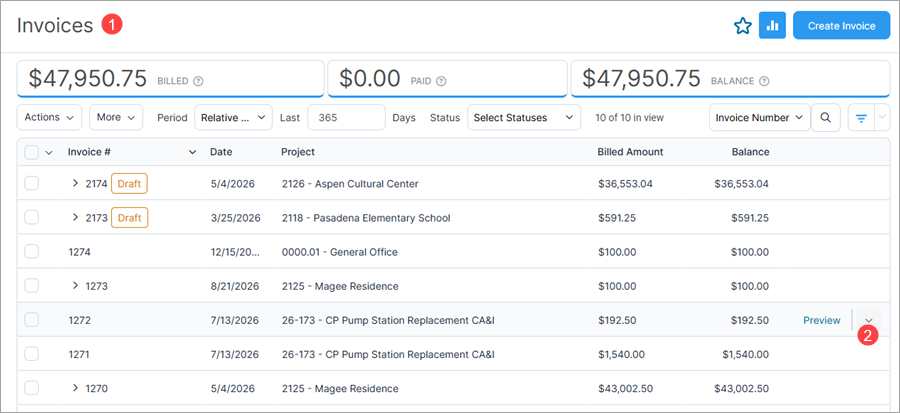900x413 pixels.
Task: Click billed amount $43,002.50
Action: 625,388
